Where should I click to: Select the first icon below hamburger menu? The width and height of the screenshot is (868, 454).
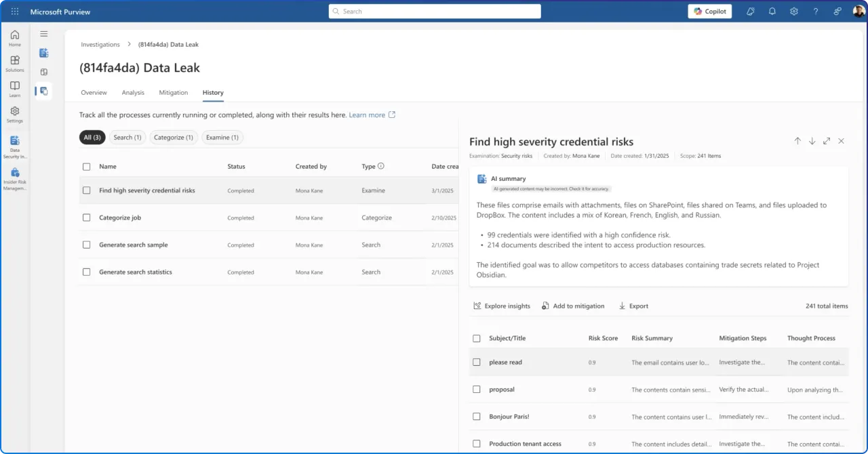click(44, 53)
